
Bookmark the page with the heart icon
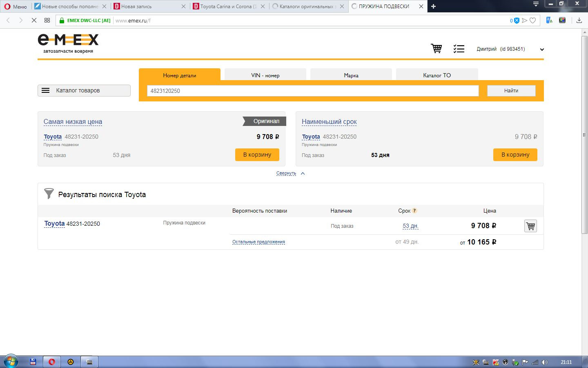tap(532, 20)
